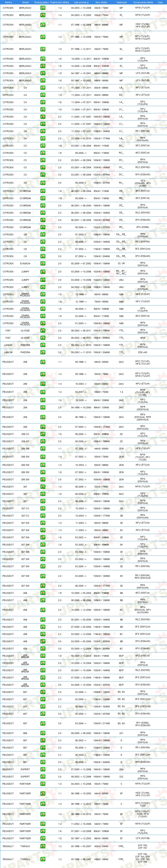Select the 43kW / 58KM power cell

click(101, 859)
